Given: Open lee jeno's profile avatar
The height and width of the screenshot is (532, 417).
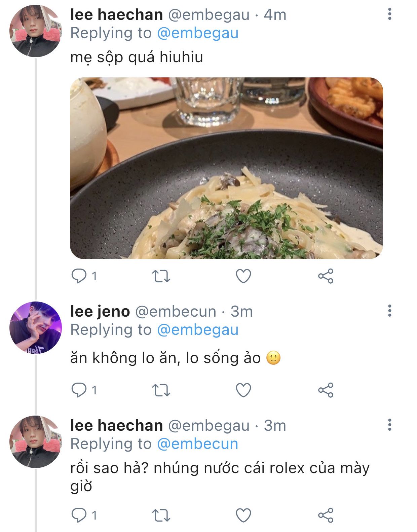Looking at the screenshot, I should pyautogui.click(x=36, y=327).
